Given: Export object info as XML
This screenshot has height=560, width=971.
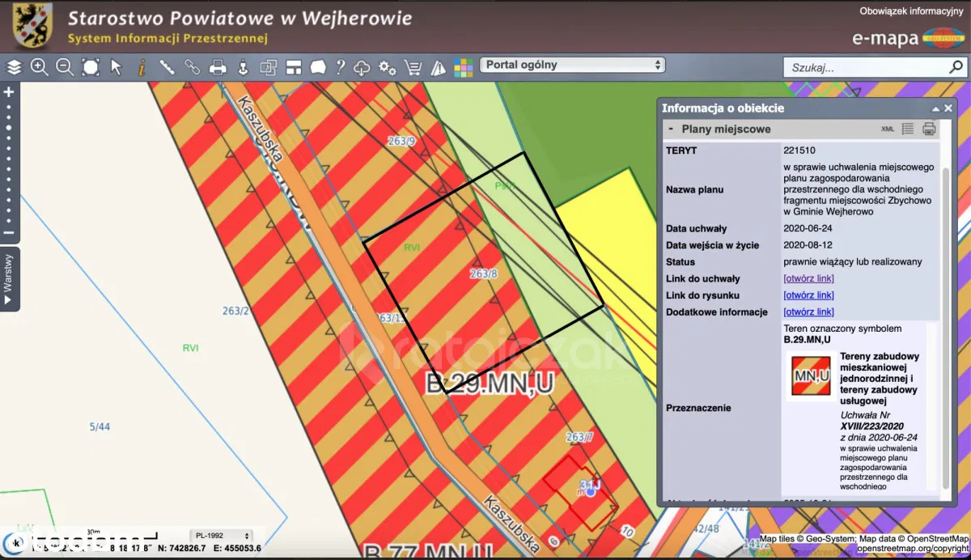Looking at the screenshot, I should pos(887,129).
